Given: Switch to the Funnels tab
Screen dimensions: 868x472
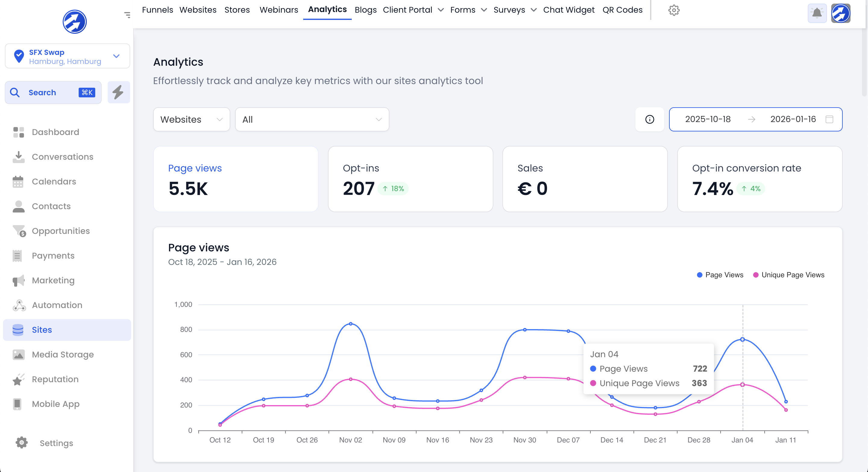Looking at the screenshot, I should (x=157, y=10).
